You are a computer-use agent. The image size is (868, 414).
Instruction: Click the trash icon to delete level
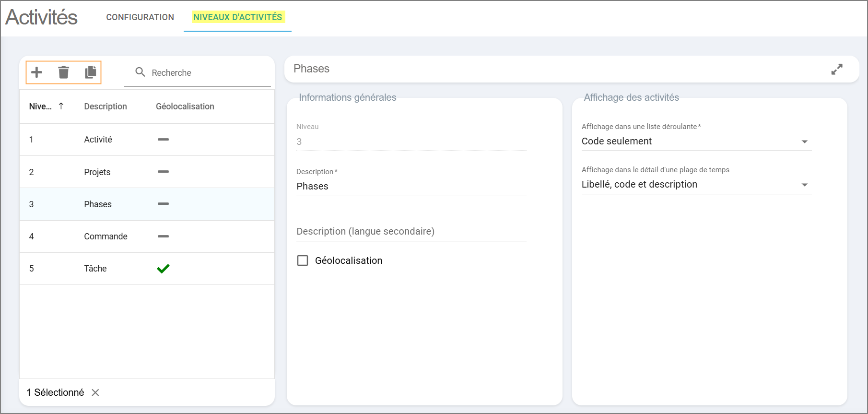coord(63,72)
